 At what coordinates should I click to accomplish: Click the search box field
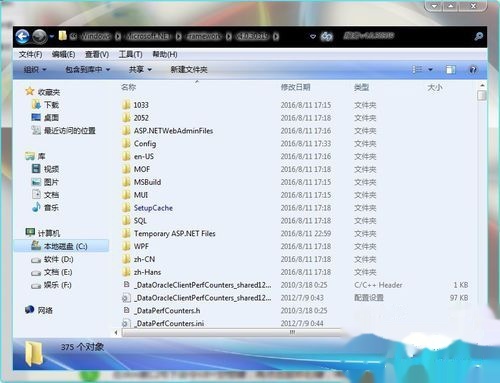pos(408,36)
